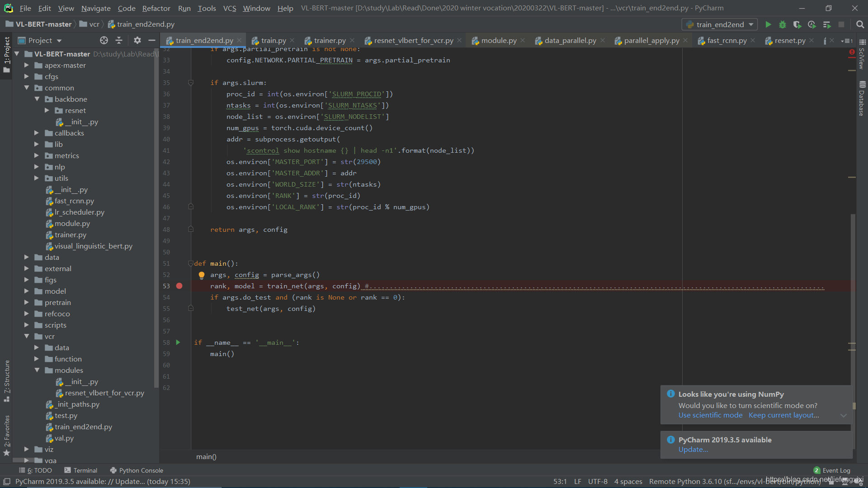Collapse the common folder
The image size is (868, 488).
point(27,88)
